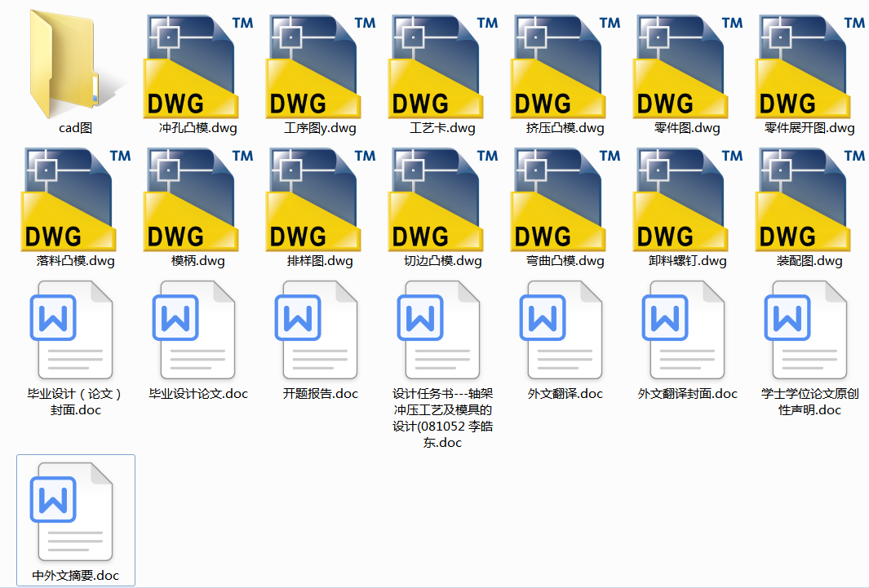Screen dimensions: 869x588
Task: Click the file name 零件展开图.dwg
Action: point(809,128)
